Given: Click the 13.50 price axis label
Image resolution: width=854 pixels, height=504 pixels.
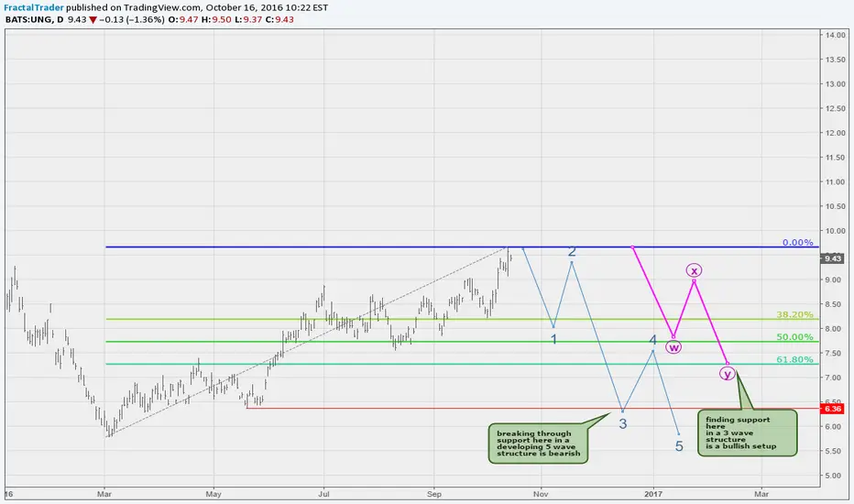Looking at the screenshot, I should pos(835,60).
